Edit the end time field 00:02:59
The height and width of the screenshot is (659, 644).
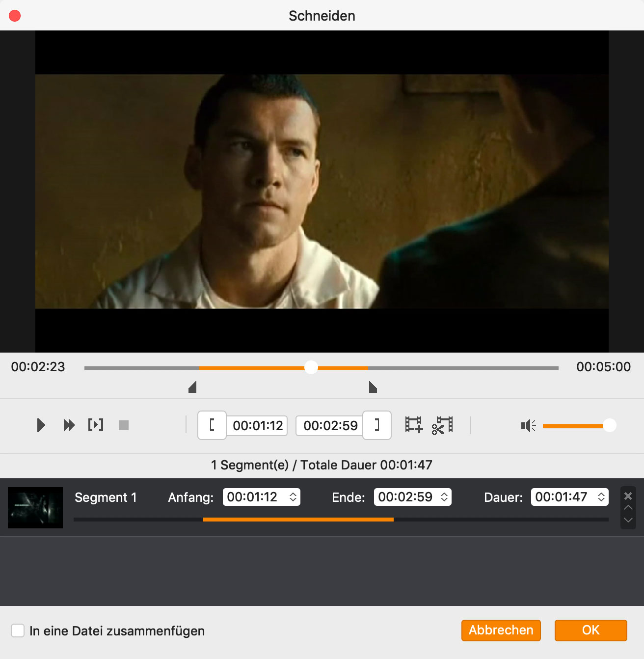click(x=330, y=425)
